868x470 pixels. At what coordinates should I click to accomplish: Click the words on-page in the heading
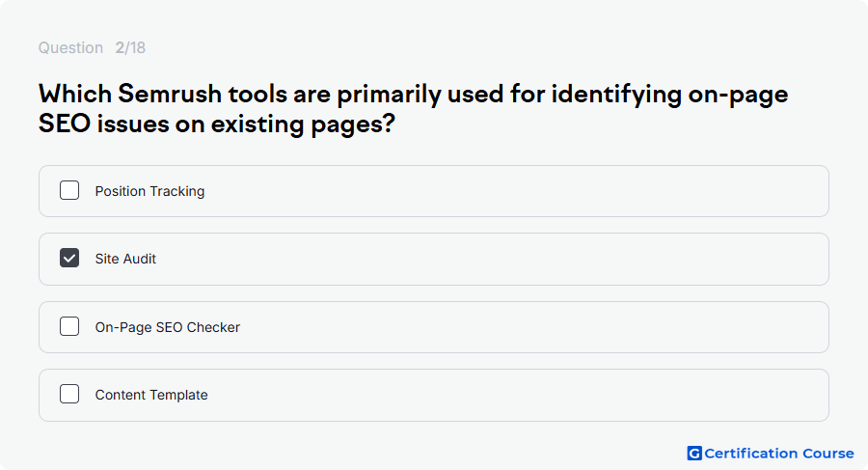(738, 95)
